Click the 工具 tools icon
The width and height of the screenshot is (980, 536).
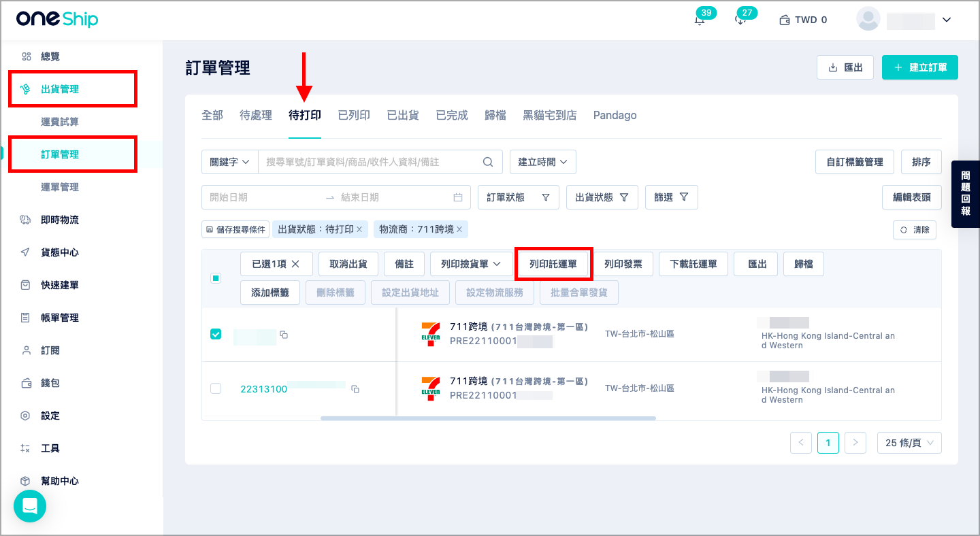(25, 448)
